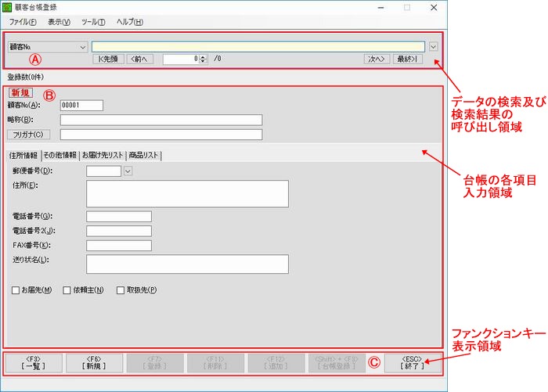This screenshot has width=548, height=392.
Task: Click the 住所(E) address text area
Action: pos(187,194)
